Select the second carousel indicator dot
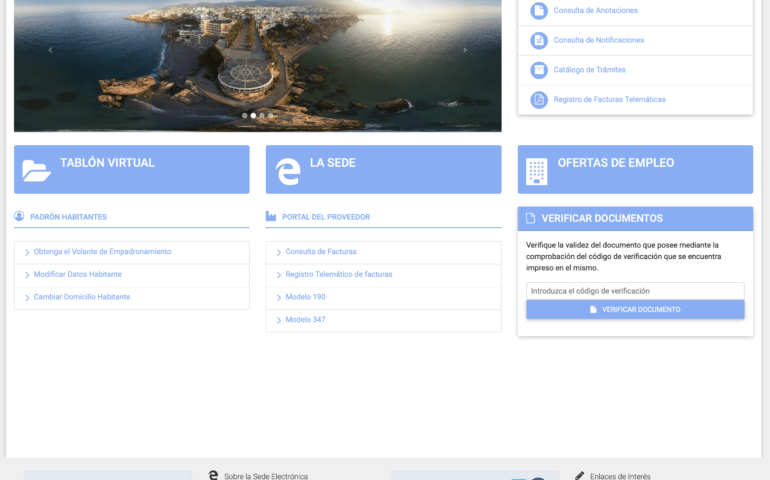The height and width of the screenshot is (480, 770). 253,115
